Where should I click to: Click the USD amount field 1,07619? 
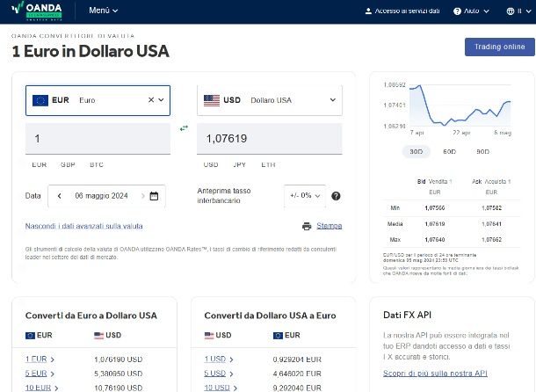(x=270, y=139)
